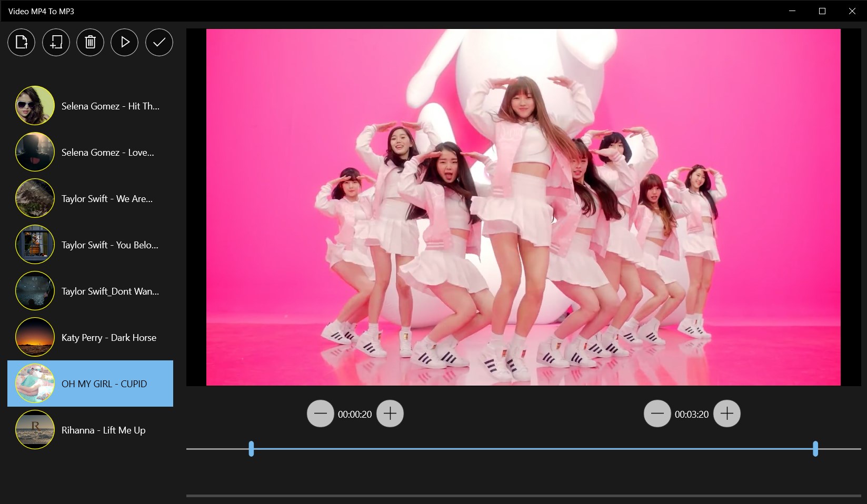This screenshot has width=867, height=504.
Task: Click the start trim handle on slider
Action: pos(251,449)
